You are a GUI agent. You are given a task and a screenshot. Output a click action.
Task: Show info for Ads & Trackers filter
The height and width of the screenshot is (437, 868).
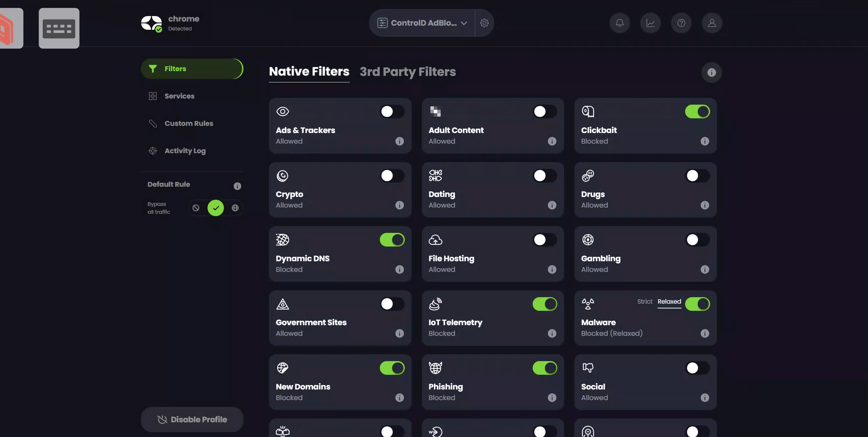point(399,141)
